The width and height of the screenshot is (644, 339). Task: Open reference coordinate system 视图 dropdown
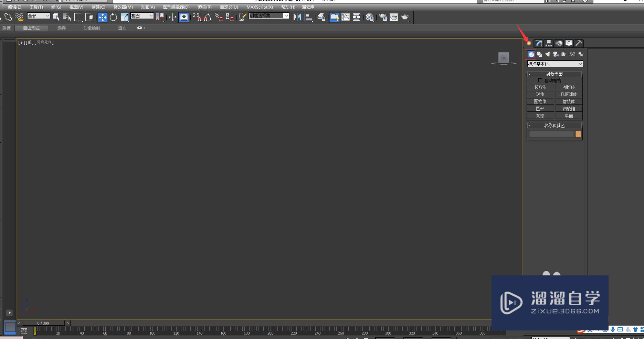click(x=142, y=16)
